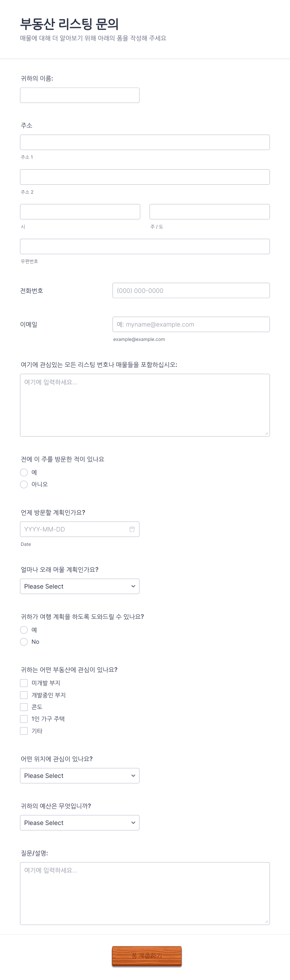Focus the name input field

80,95
